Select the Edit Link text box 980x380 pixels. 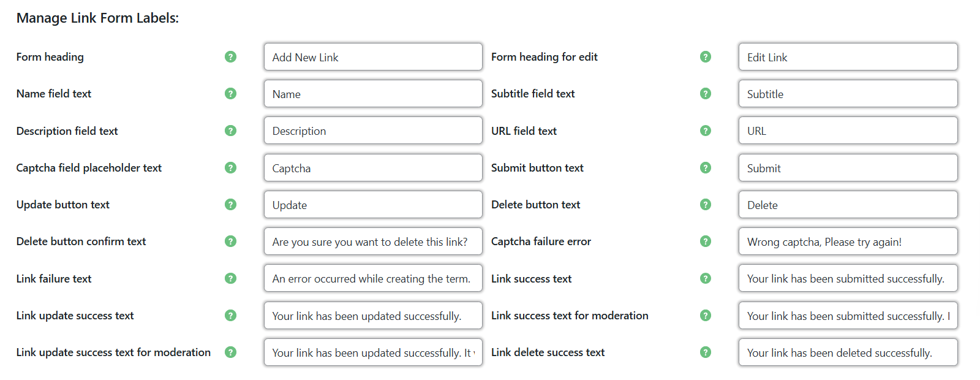point(848,56)
